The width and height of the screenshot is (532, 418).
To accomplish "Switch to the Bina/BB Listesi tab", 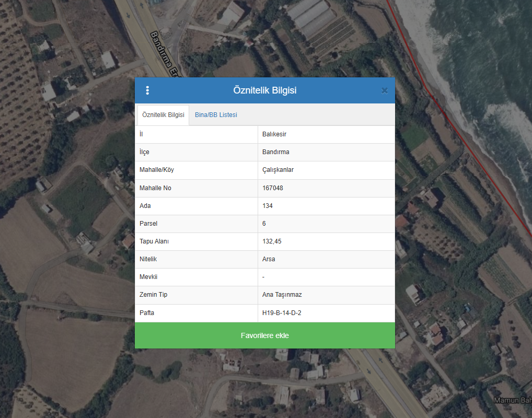I will pos(216,115).
